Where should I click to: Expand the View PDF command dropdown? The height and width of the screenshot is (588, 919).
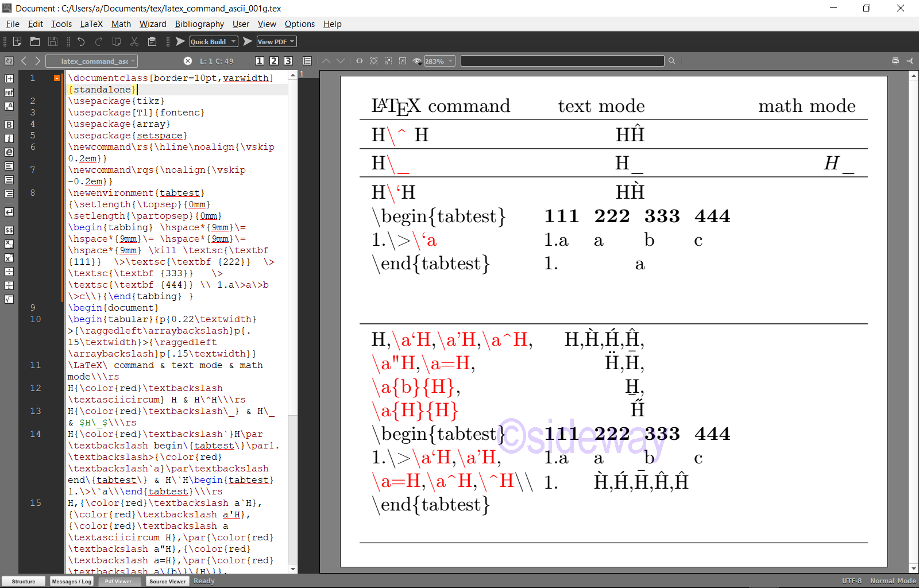[292, 41]
